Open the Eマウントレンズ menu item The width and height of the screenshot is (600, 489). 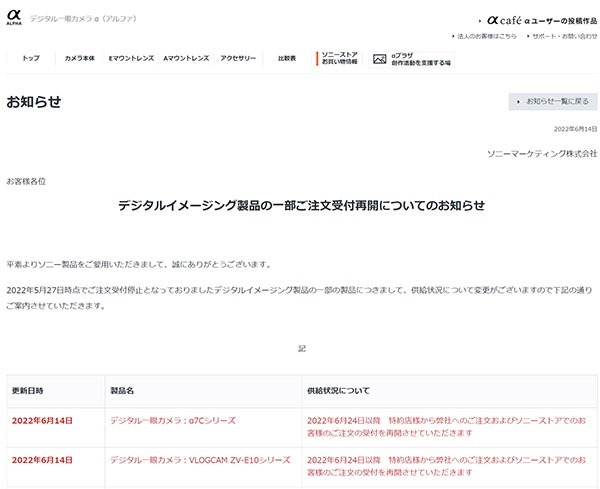click(131, 59)
